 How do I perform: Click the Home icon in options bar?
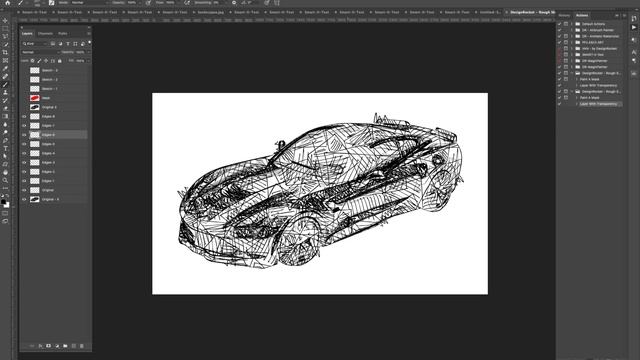click(7, 2)
